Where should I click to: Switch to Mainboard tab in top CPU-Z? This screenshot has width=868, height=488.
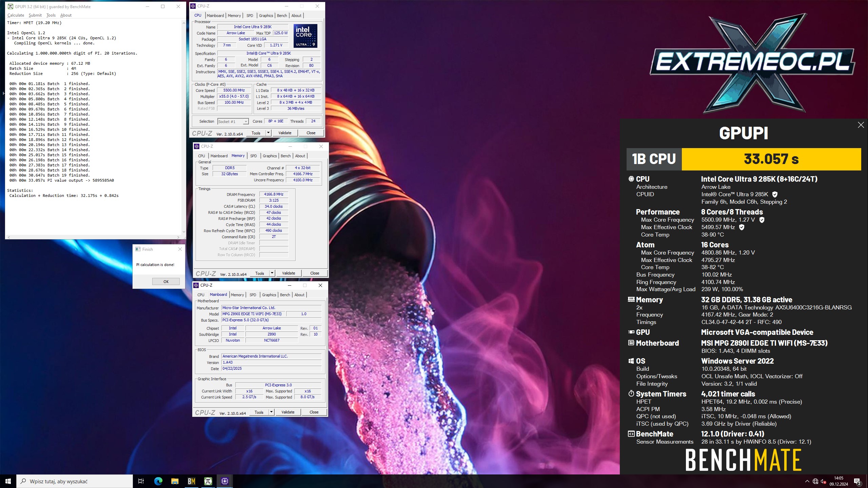(215, 16)
